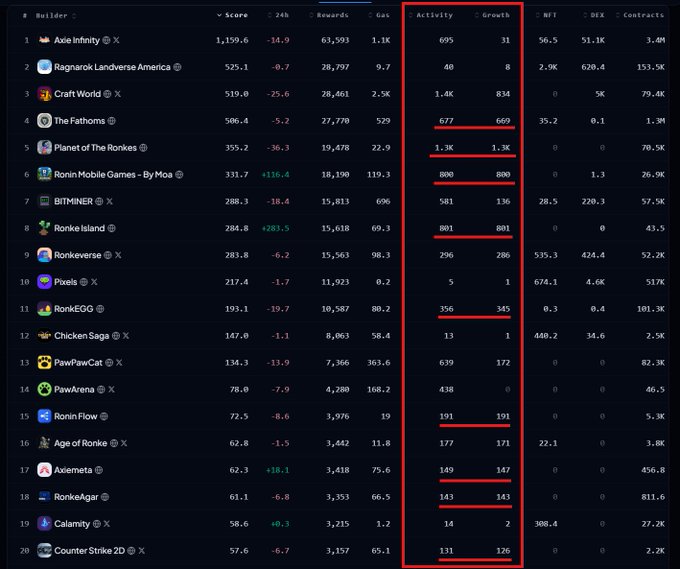Image resolution: width=680 pixels, height=569 pixels.
Task: Click Calamity NFT value 308.4
Action: pyautogui.click(x=546, y=524)
